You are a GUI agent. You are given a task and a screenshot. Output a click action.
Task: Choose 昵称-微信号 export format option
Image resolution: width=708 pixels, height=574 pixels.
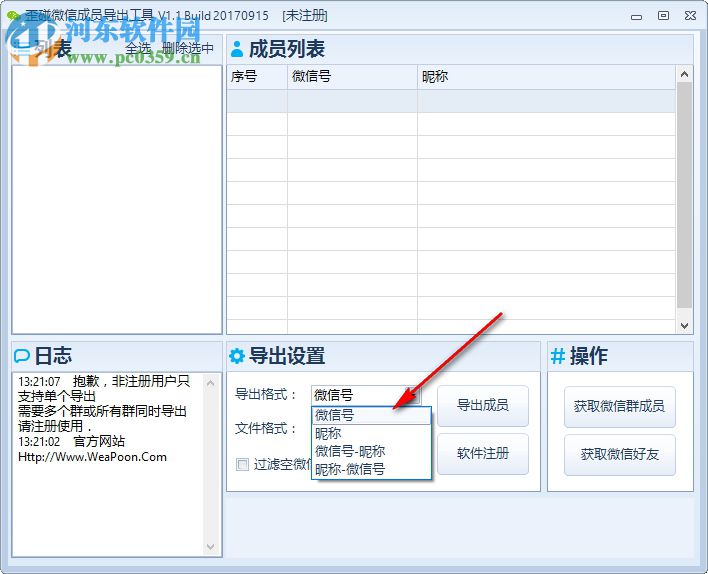pos(371,469)
